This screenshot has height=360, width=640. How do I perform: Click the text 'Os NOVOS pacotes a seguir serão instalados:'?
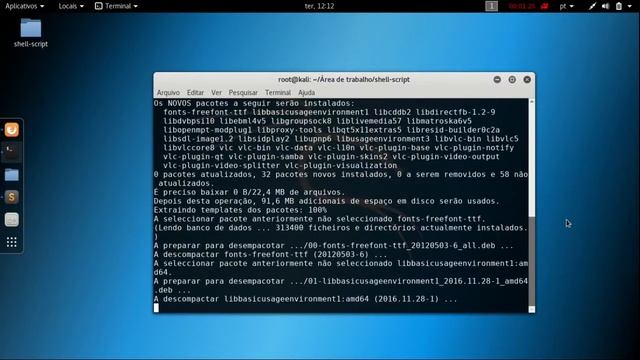tap(254, 103)
